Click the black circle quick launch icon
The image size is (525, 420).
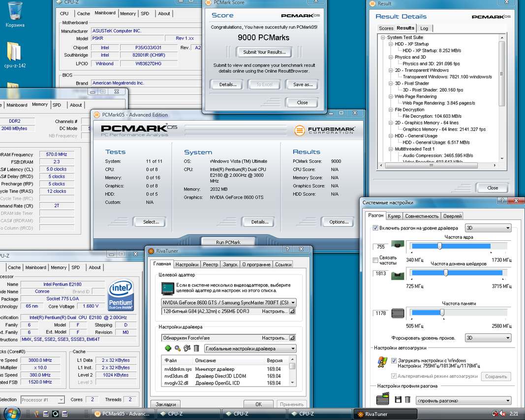(55, 414)
